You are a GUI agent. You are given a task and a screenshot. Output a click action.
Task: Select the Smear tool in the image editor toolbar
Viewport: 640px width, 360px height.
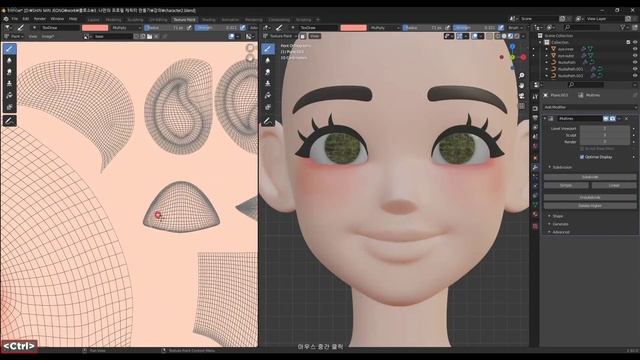pyautogui.click(x=9, y=72)
